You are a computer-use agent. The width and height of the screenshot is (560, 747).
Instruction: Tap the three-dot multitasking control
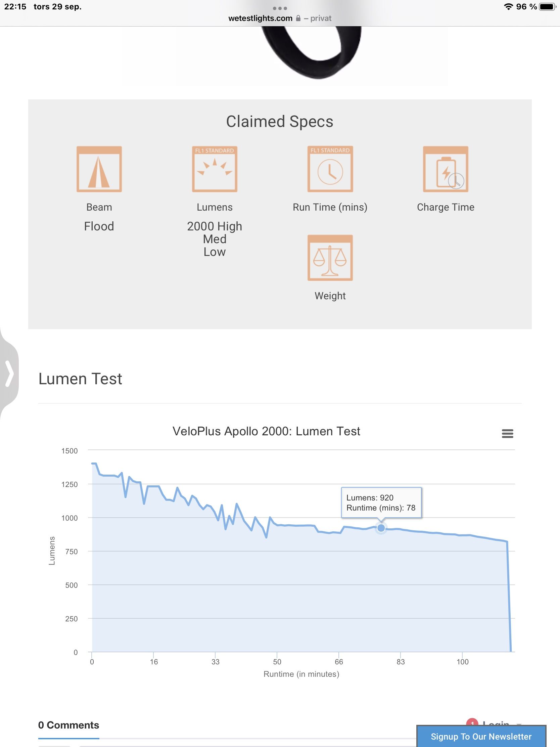click(280, 8)
